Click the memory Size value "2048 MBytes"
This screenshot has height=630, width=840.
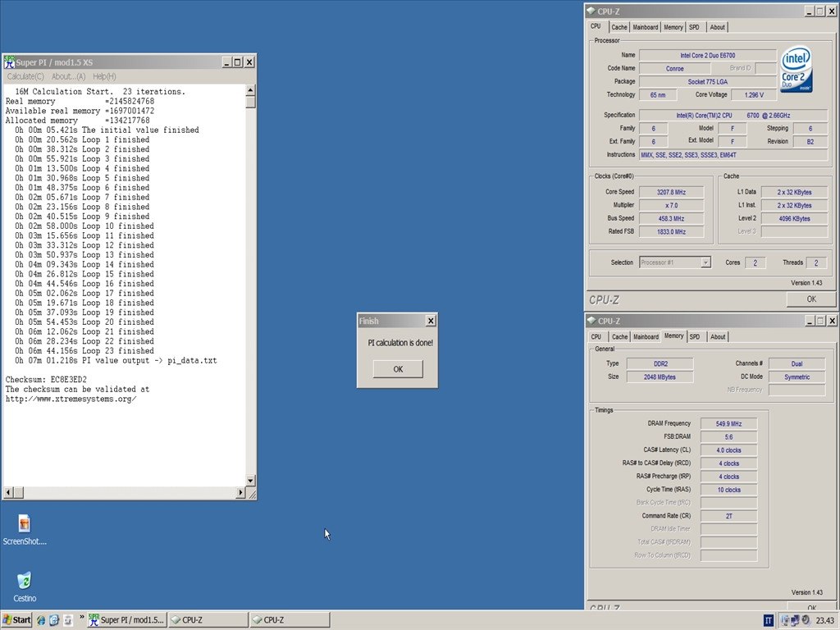[x=660, y=377]
